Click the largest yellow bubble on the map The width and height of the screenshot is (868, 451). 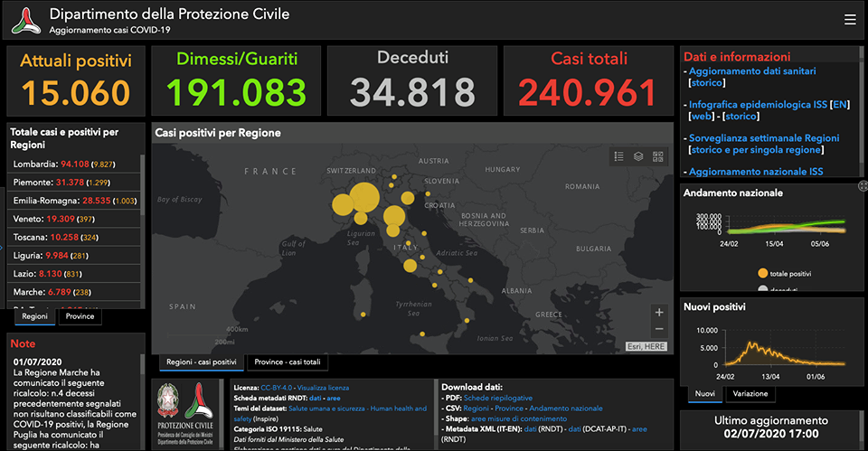(363, 199)
